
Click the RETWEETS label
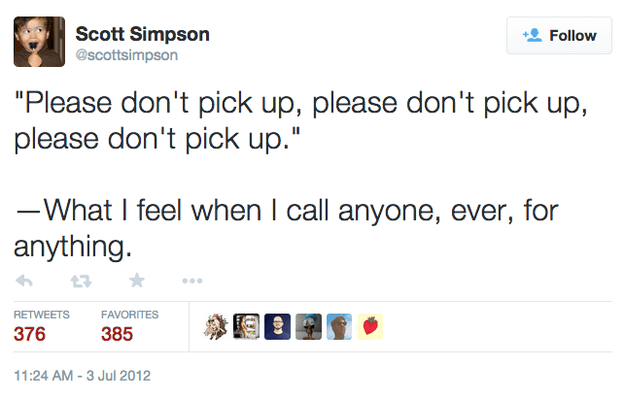tap(41, 315)
